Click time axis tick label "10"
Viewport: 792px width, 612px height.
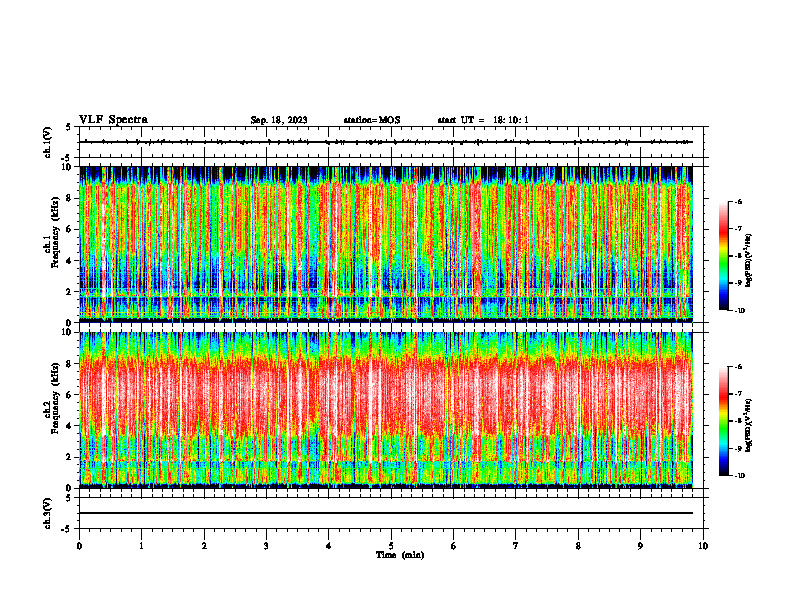(703, 546)
